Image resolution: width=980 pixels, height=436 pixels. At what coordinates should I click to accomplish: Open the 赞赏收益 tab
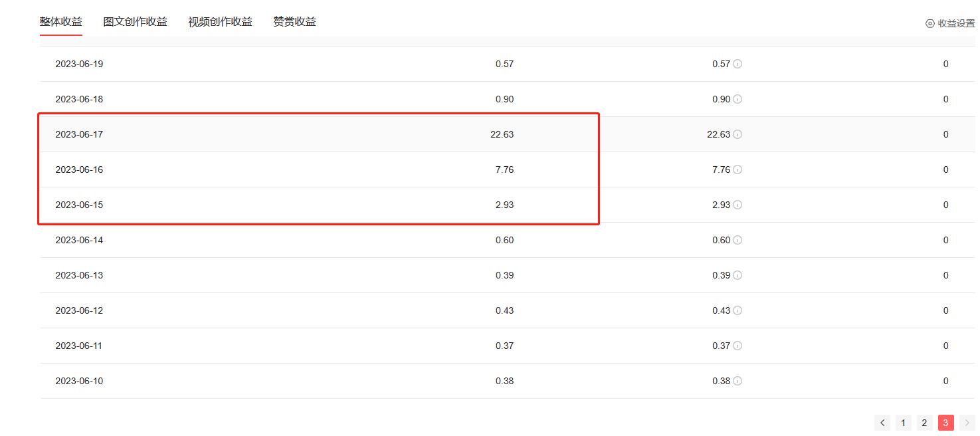coord(295,22)
